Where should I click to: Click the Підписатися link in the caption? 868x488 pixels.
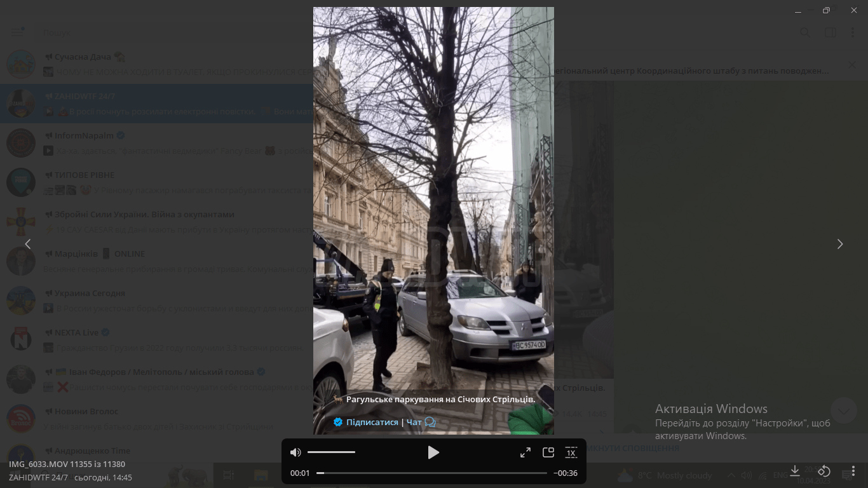pyautogui.click(x=372, y=422)
